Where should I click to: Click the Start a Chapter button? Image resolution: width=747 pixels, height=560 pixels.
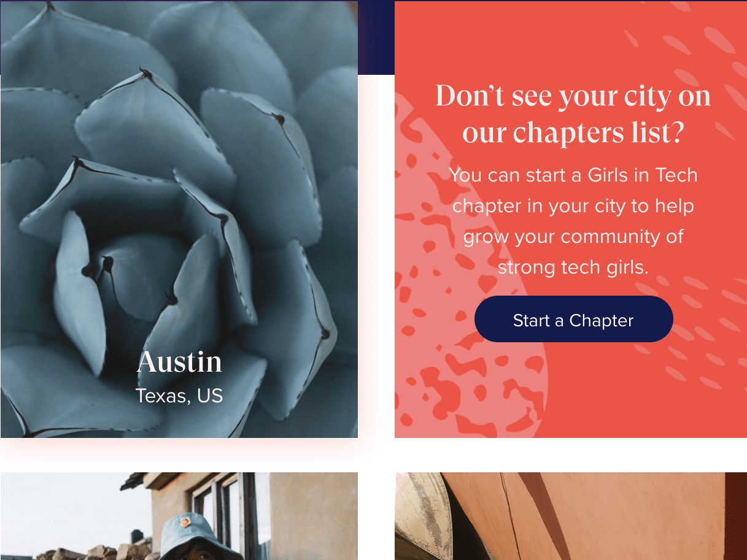click(x=573, y=319)
